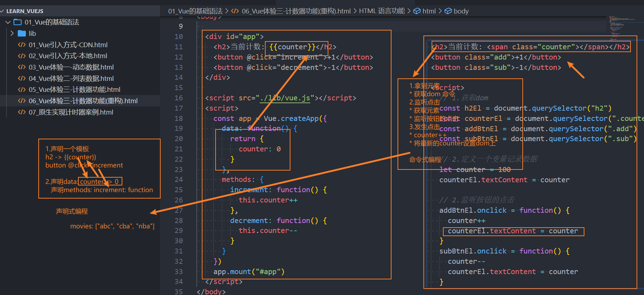
Task: Click '声明methods: increment: function' note
Action: click(102, 190)
